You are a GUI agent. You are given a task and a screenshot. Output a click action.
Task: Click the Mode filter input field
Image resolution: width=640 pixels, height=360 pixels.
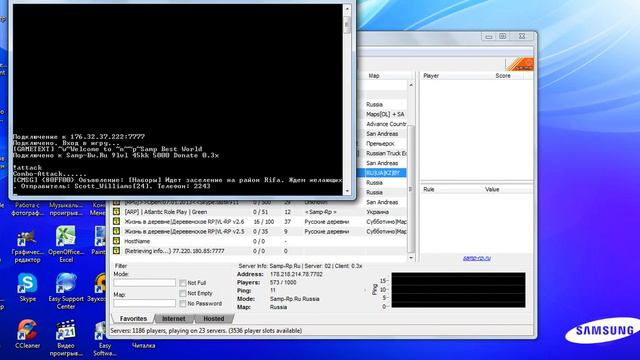point(144,282)
